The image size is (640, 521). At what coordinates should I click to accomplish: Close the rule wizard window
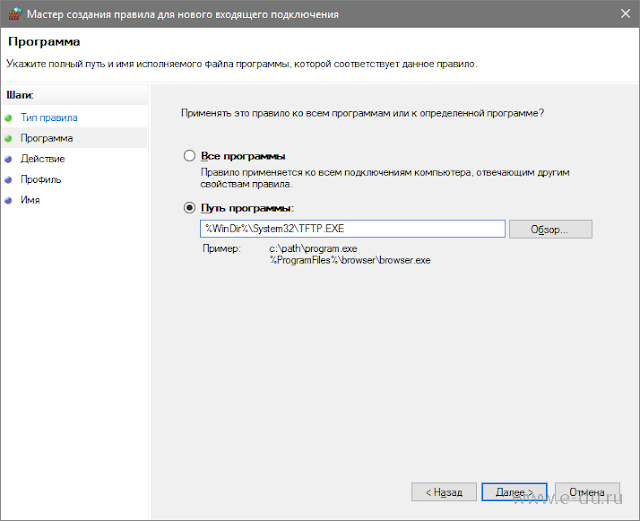[x=625, y=14]
